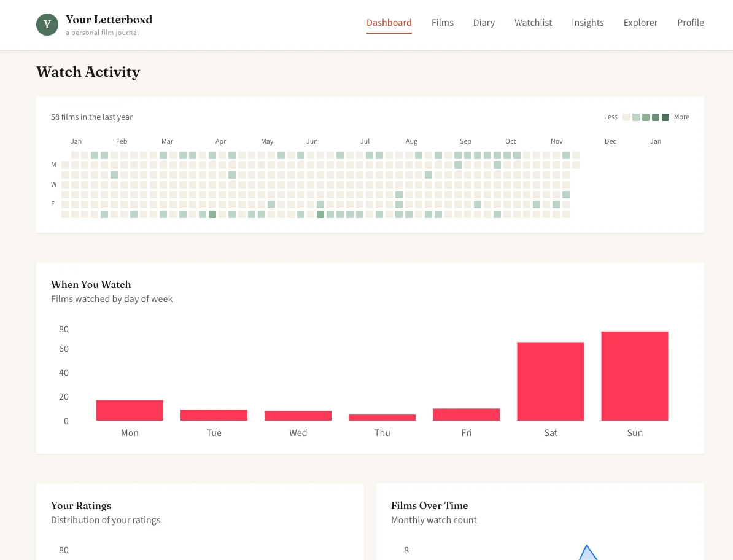Click the darkest legend swatch beside More

(665, 117)
